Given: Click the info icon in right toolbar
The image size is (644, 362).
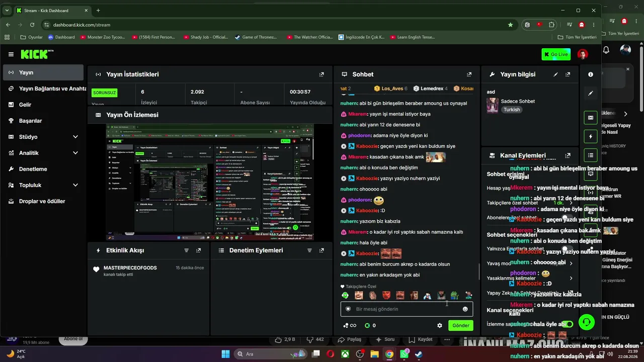Looking at the screenshot, I should [591, 74].
